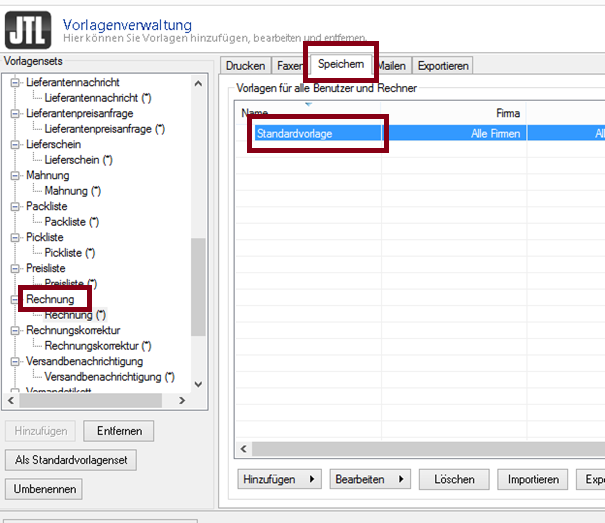
Task: Click the Löschen button
Action: pos(453,480)
